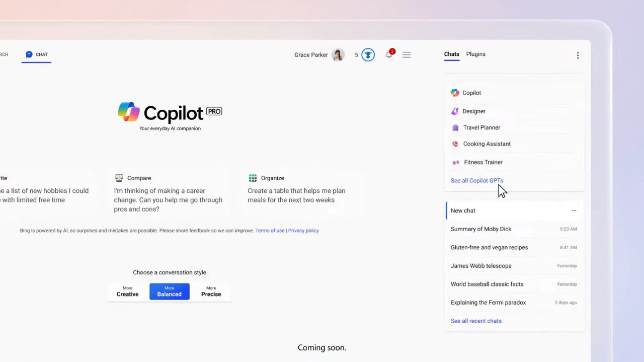
Task: Open the New chat options menu
Action: 574,210
